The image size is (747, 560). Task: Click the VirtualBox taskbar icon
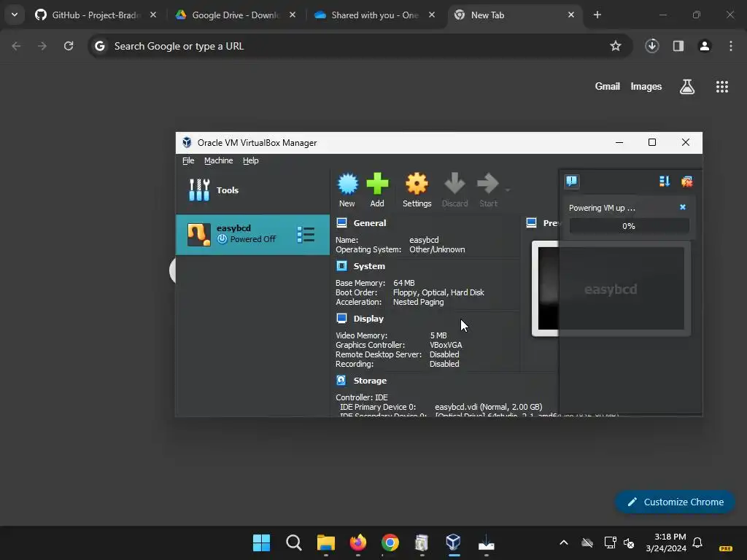click(454, 542)
